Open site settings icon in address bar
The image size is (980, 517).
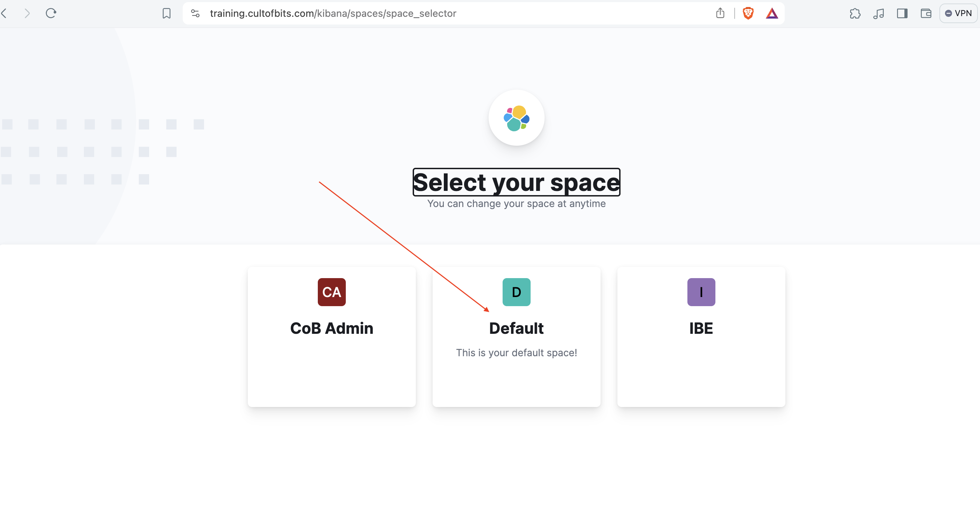195,13
